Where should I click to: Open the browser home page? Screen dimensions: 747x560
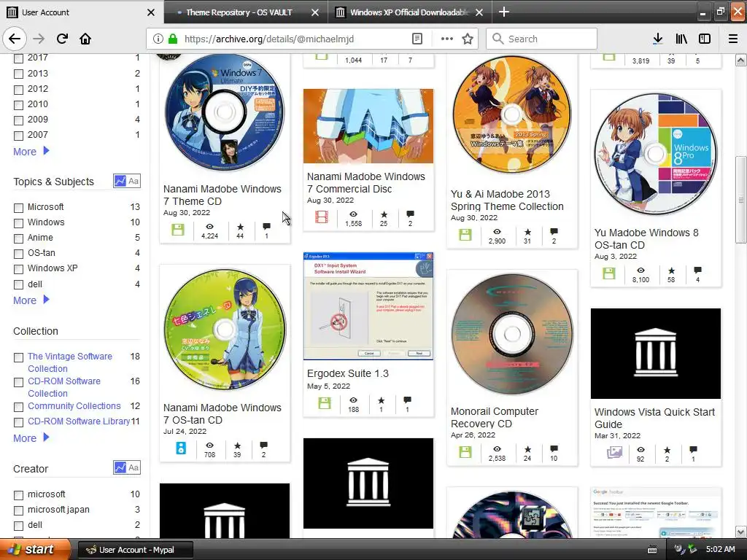tap(85, 39)
